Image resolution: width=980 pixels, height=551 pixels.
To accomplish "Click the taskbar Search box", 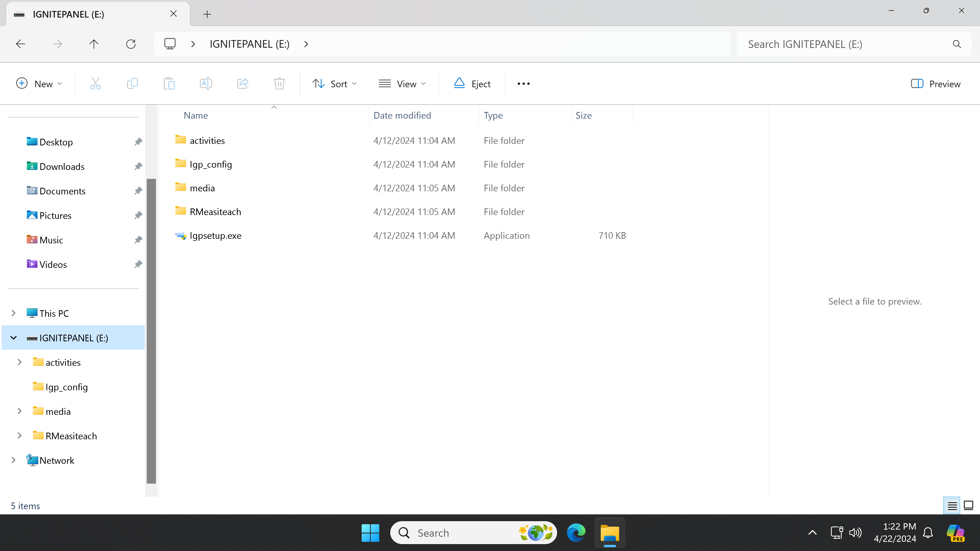I will (473, 533).
